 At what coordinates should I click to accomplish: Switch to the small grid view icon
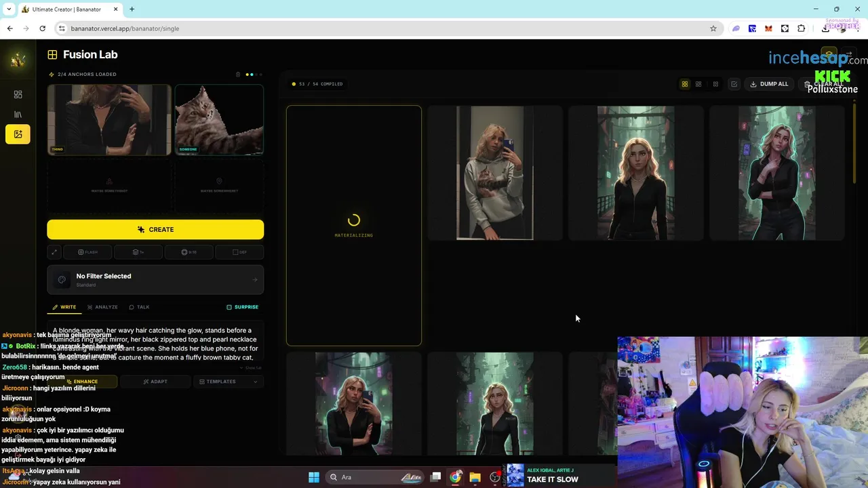[x=715, y=84]
